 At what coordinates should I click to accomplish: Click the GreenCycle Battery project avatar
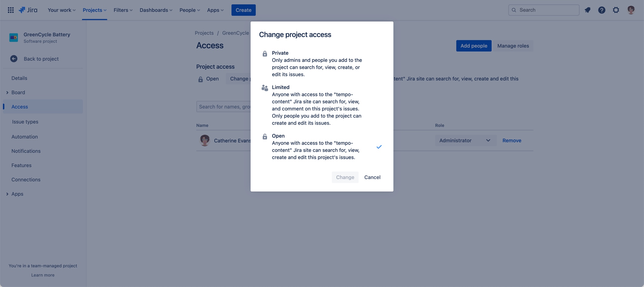(x=14, y=38)
